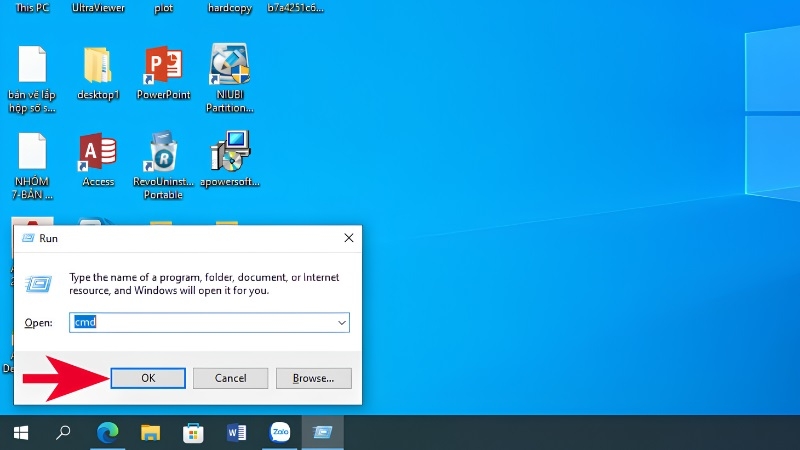Open Word from the taskbar

[236, 433]
